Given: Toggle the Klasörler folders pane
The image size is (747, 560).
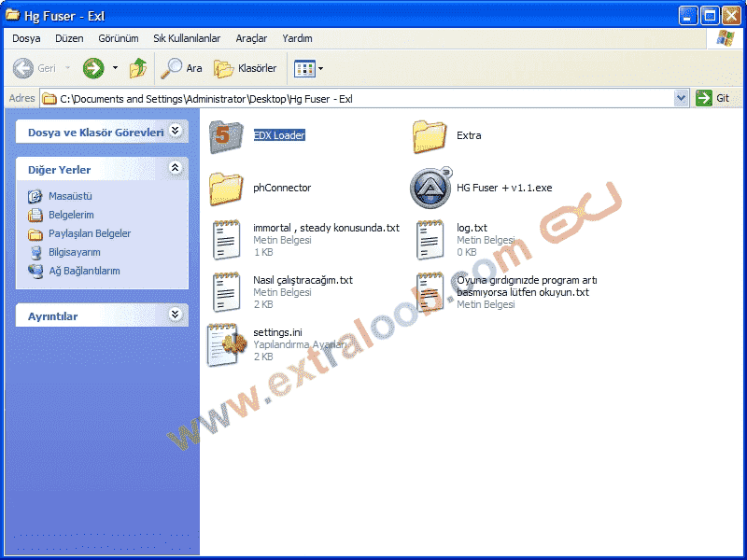Looking at the screenshot, I should pos(245,68).
